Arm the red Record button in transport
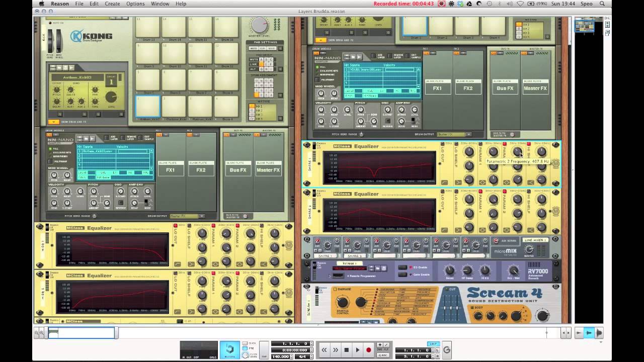Image resolution: width=644 pixels, height=362 pixels. 368,350
